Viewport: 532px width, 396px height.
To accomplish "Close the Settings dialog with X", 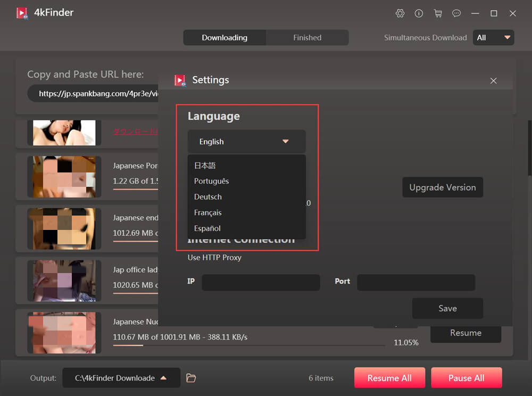I will click(x=493, y=80).
